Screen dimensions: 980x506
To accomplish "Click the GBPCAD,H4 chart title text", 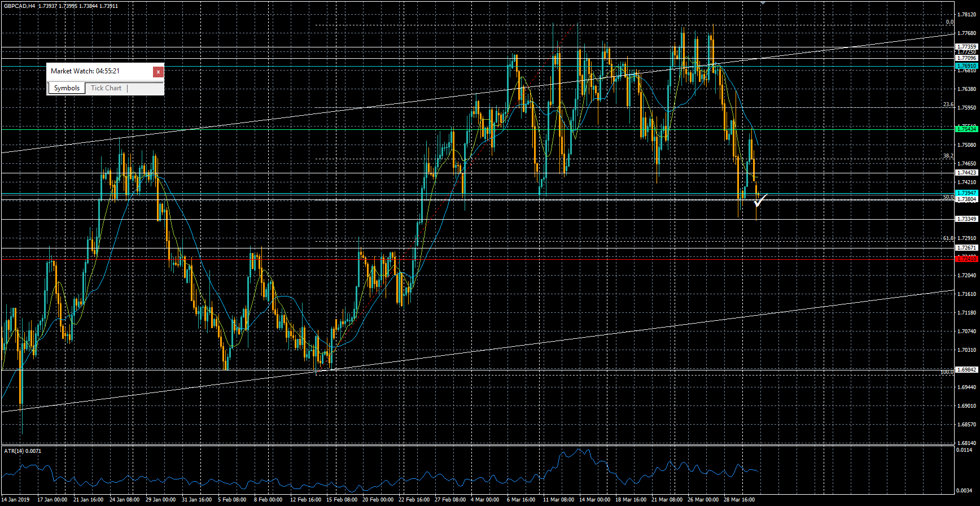I will 19,6.
